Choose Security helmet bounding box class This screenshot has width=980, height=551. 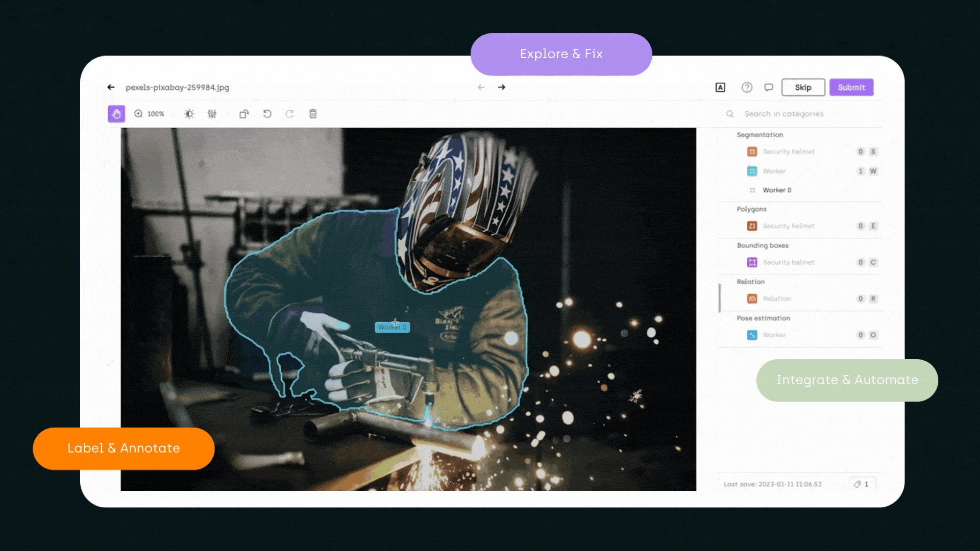[788, 262]
